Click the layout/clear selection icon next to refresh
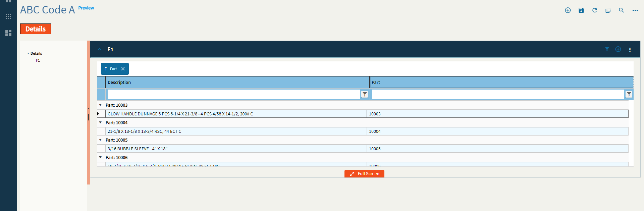 click(x=608, y=10)
